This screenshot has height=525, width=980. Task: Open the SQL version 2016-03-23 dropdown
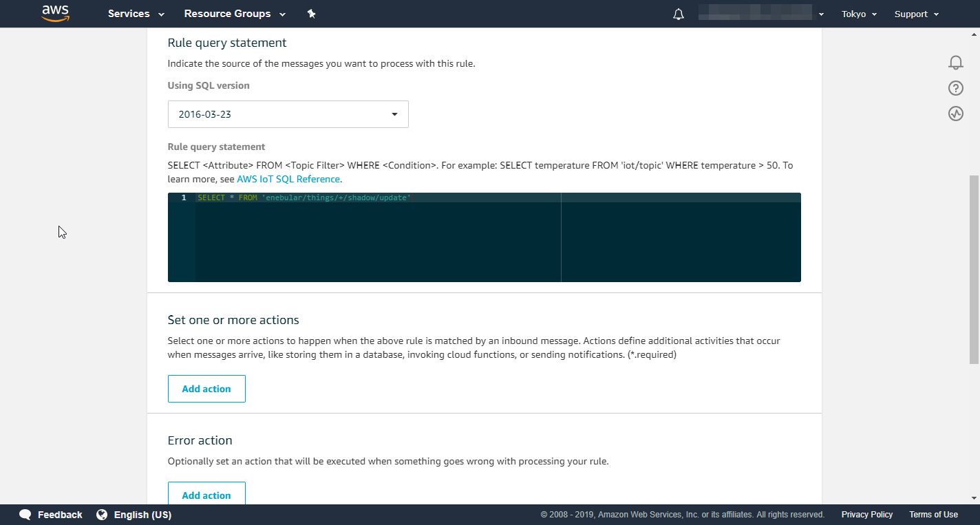[288, 114]
